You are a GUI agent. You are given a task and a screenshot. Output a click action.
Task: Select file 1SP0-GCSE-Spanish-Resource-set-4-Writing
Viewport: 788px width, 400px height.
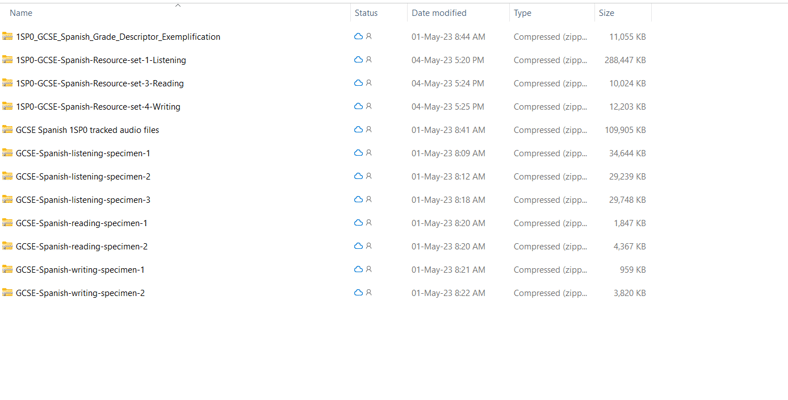tap(98, 107)
